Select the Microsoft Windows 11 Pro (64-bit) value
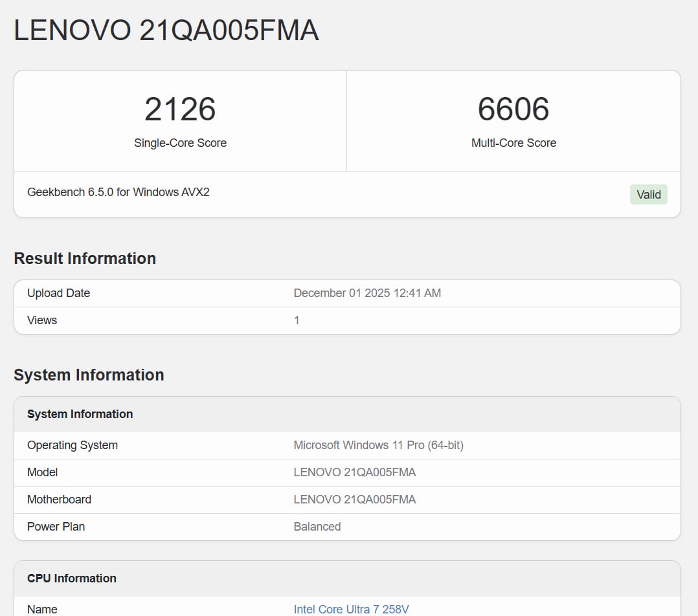 tap(378, 445)
